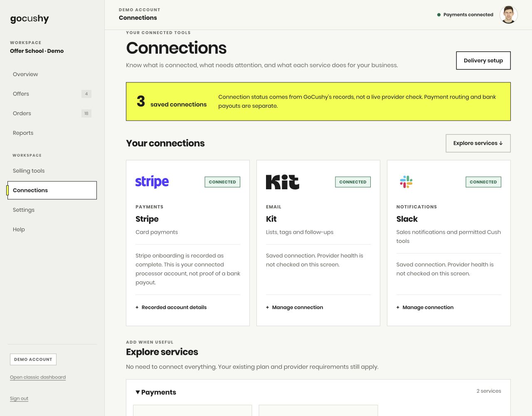Open Overview in the sidebar
This screenshot has width=532, height=416.
[52, 74]
